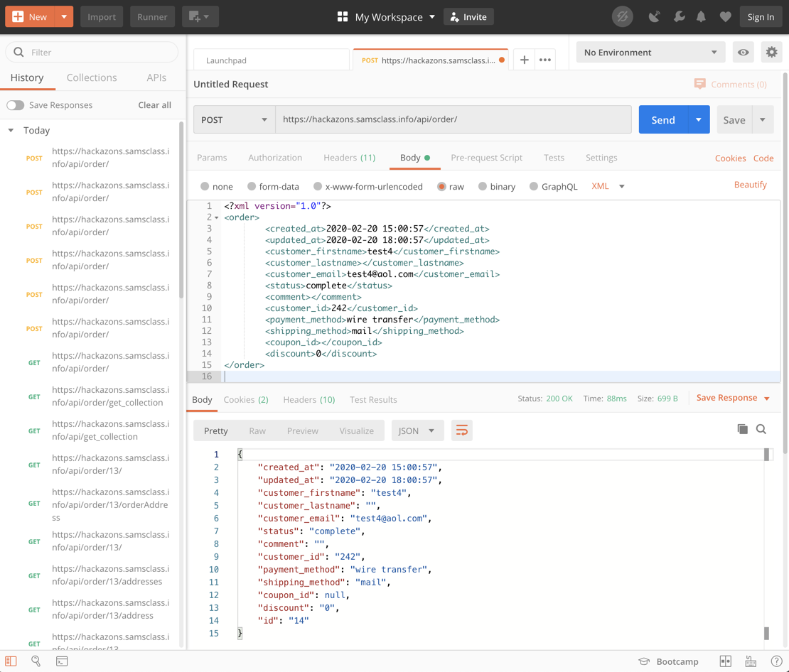Image resolution: width=789 pixels, height=672 pixels.
Task: Choose the binary body radio option
Action: pos(483,187)
